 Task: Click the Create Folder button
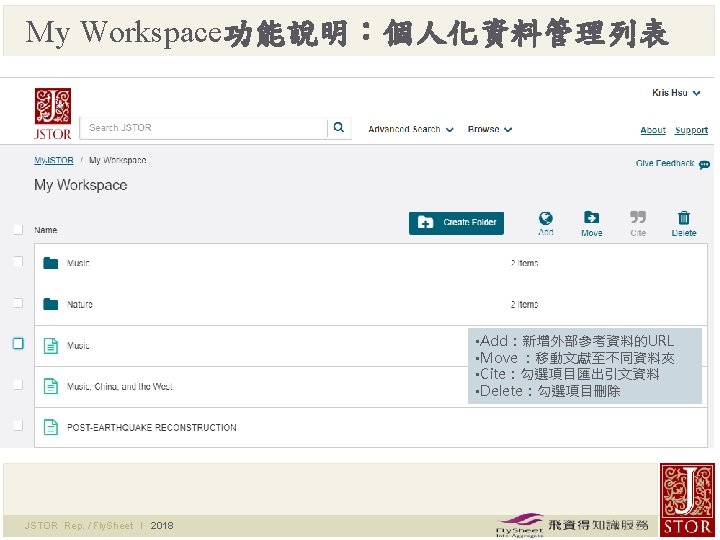tap(456, 223)
